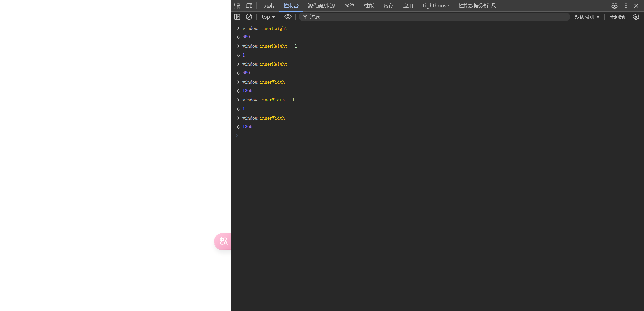Show the console sidebar panel icon
Image resolution: width=644 pixels, height=311 pixels.
point(237,17)
